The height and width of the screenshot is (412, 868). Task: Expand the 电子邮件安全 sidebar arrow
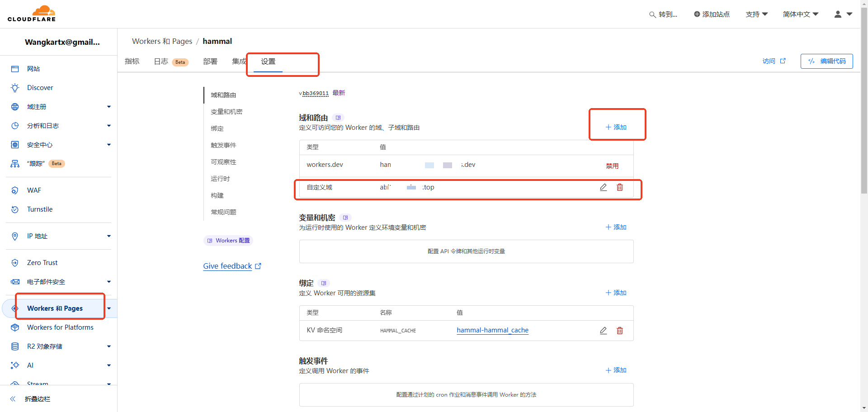109,282
